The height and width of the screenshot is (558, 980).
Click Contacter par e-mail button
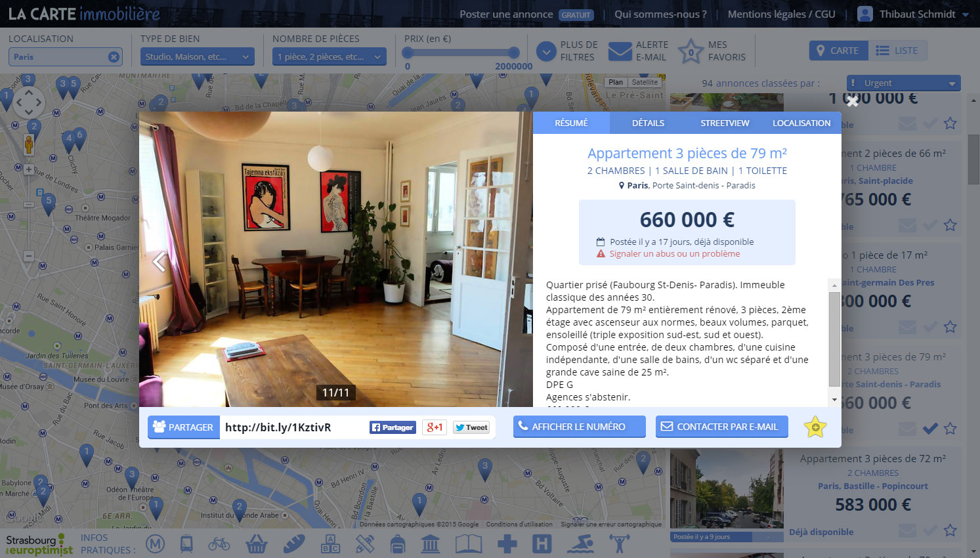(722, 427)
